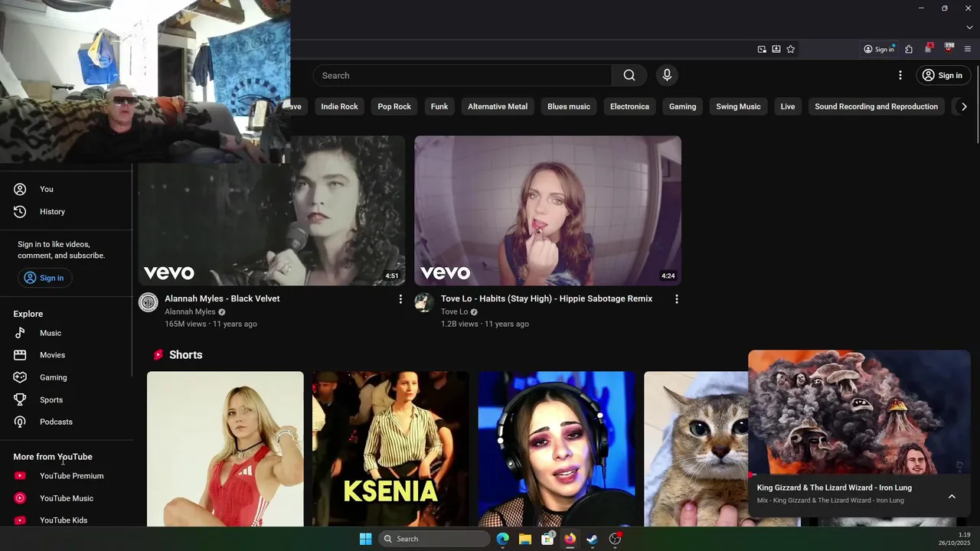Open YouTube Music from sidebar
Viewport: 980px width, 551px height.
coord(66,498)
